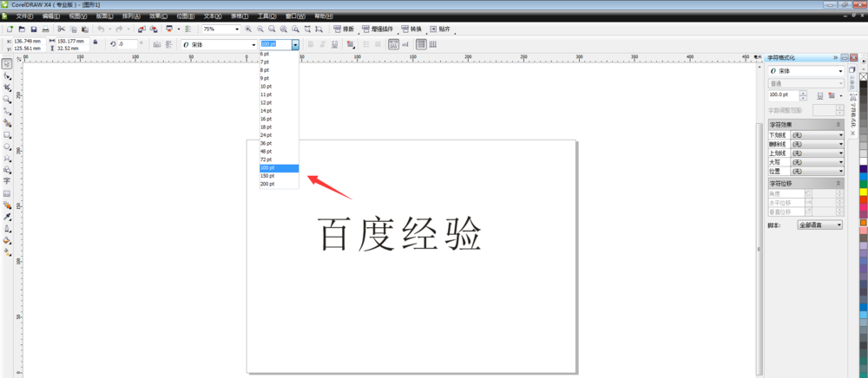Select the Outline pen tool

[x=7, y=228]
